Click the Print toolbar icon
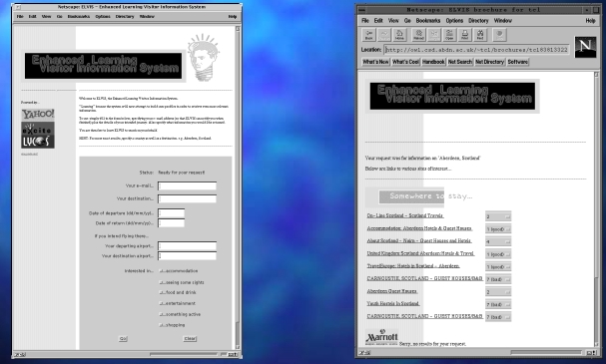Image resolution: width=606 pixels, height=364 pixels. click(x=464, y=35)
